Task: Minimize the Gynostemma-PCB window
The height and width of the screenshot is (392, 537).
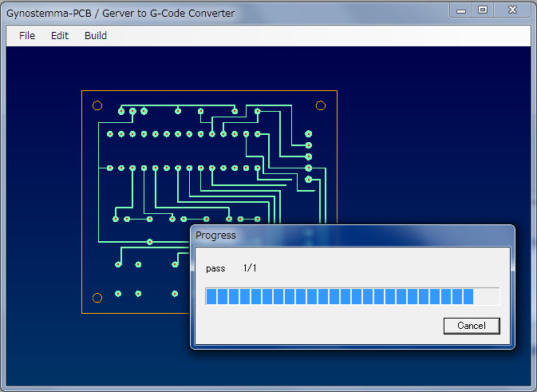Action: point(461,10)
